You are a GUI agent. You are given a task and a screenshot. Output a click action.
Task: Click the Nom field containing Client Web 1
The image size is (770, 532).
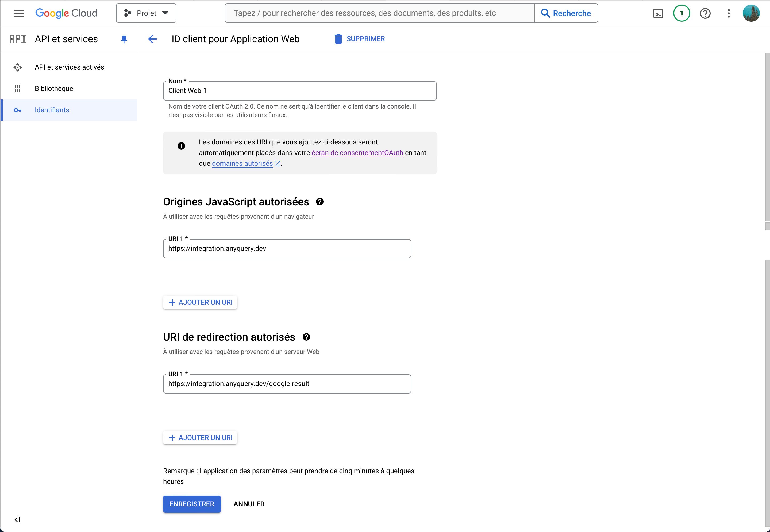pyautogui.click(x=300, y=91)
